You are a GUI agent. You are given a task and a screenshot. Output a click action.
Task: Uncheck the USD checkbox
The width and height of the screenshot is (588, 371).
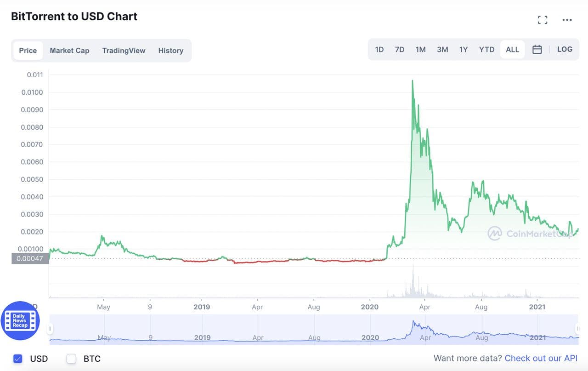(x=18, y=359)
